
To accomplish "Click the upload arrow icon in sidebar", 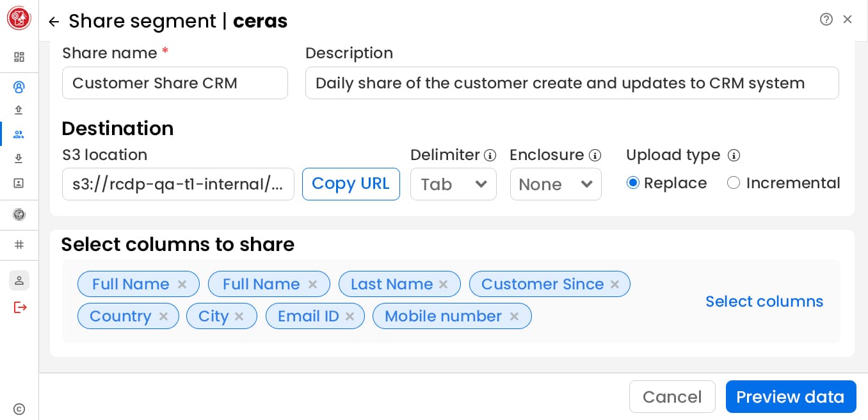I will click(19, 110).
